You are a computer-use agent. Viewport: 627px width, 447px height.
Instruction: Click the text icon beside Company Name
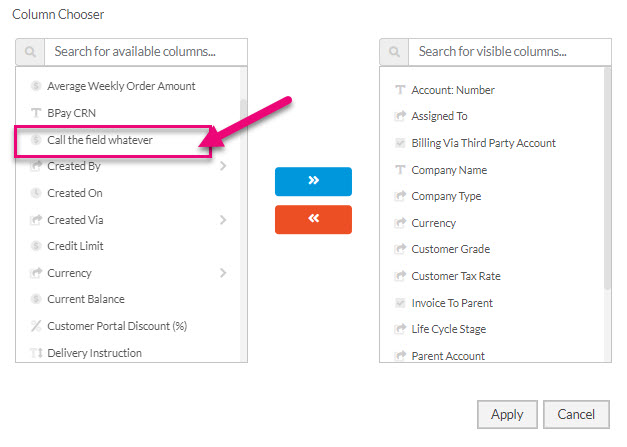point(400,170)
